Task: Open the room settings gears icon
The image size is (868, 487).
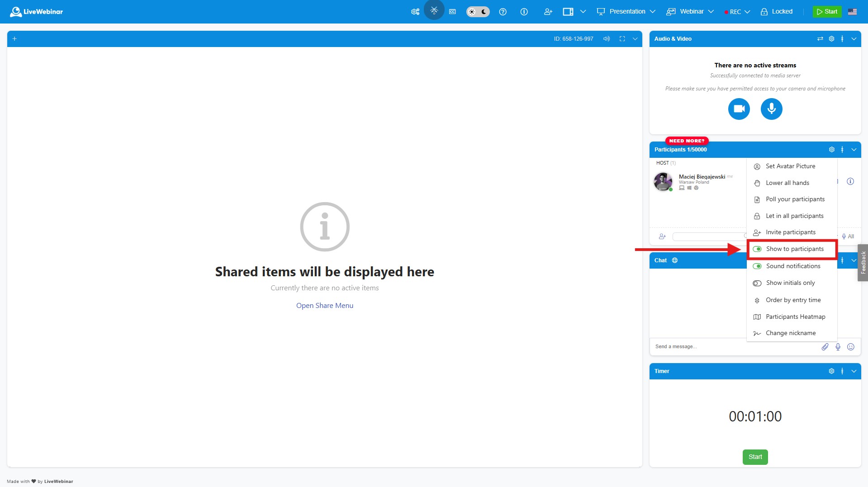Action: point(415,12)
